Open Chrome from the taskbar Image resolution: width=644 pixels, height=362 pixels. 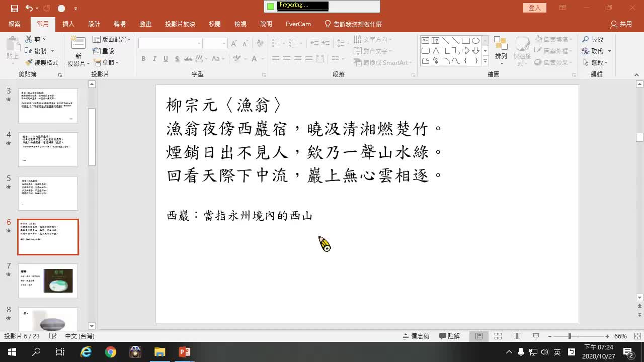pyautogui.click(x=111, y=352)
